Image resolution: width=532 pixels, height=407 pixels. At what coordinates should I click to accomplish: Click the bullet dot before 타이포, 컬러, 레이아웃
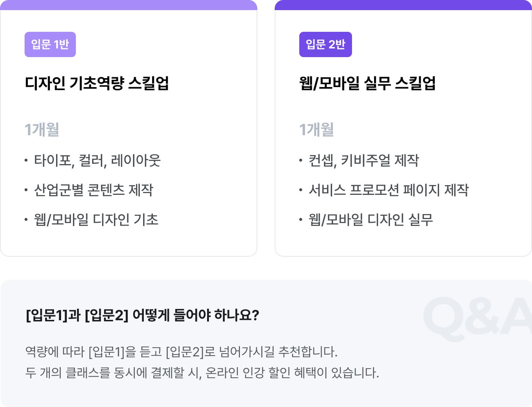point(26,160)
